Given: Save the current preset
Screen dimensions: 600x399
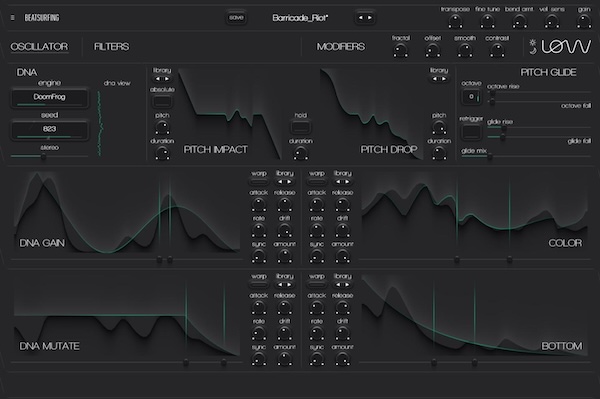Looking at the screenshot, I should [236, 18].
